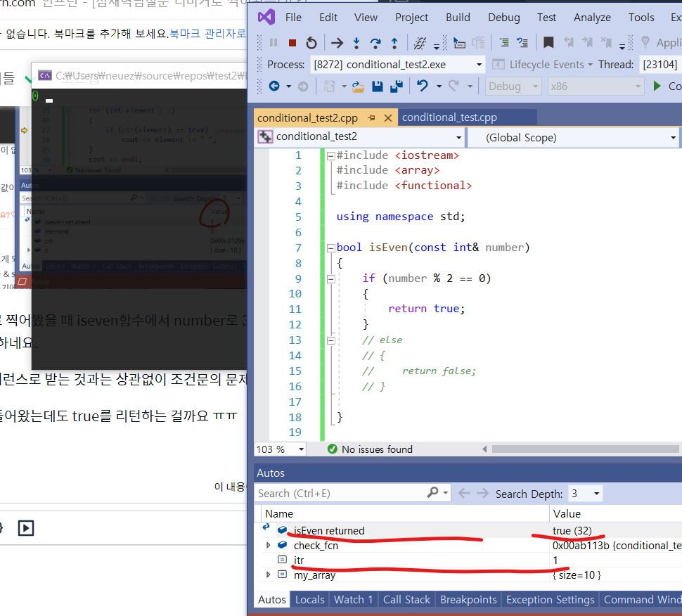
Task: Open the Breakpoints tab
Action: pyautogui.click(x=468, y=599)
